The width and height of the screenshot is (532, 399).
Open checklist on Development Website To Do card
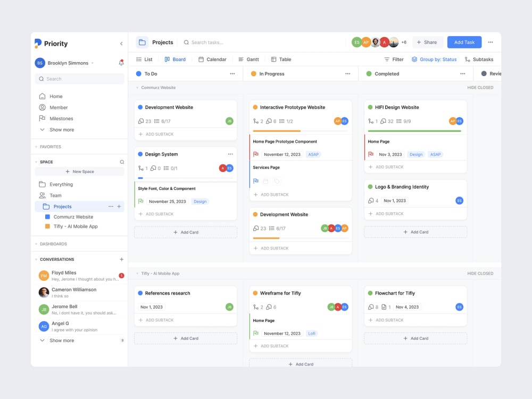pyautogui.click(x=162, y=121)
